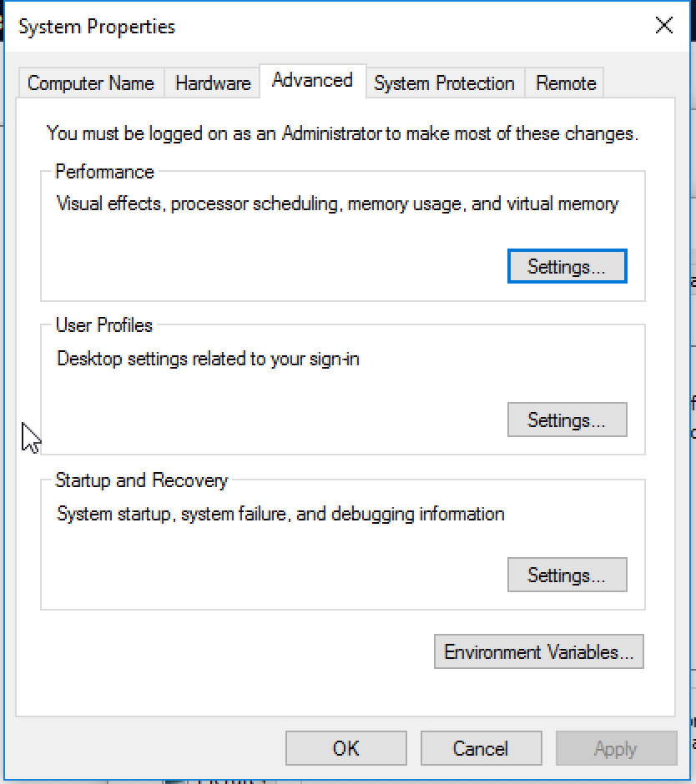Open Performance Settings
Image resolution: width=696 pixels, height=784 pixels.
coord(567,267)
